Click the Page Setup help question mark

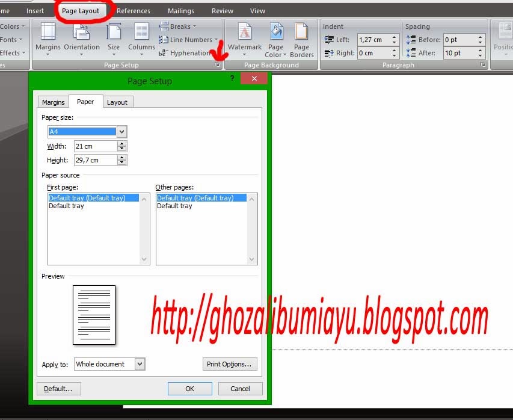click(x=232, y=78)
